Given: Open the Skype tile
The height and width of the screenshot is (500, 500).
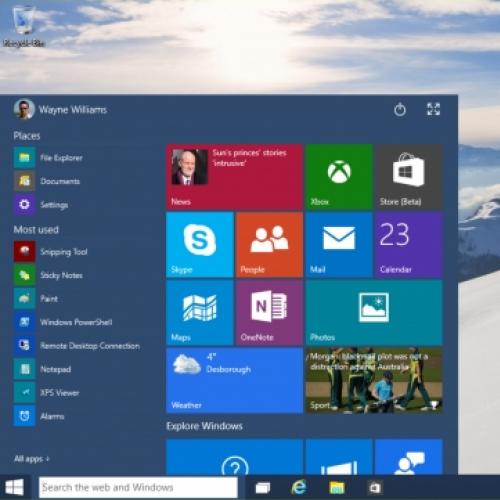Looking at the screenshot, I should click(x=200, y=245).
